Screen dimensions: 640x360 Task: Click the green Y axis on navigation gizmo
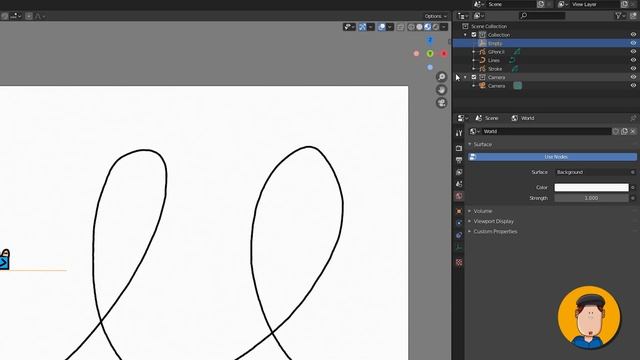pyautogui.click(x=430, y=53)
